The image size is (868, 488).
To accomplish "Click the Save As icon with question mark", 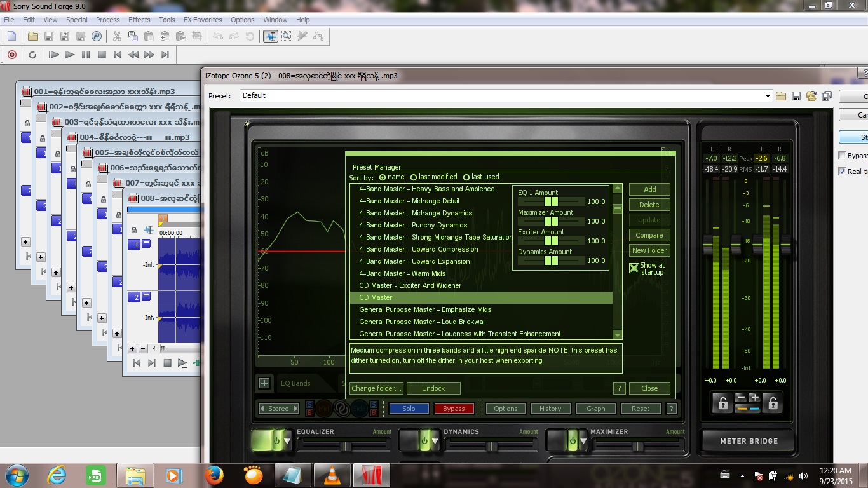I will pos(65,36).
